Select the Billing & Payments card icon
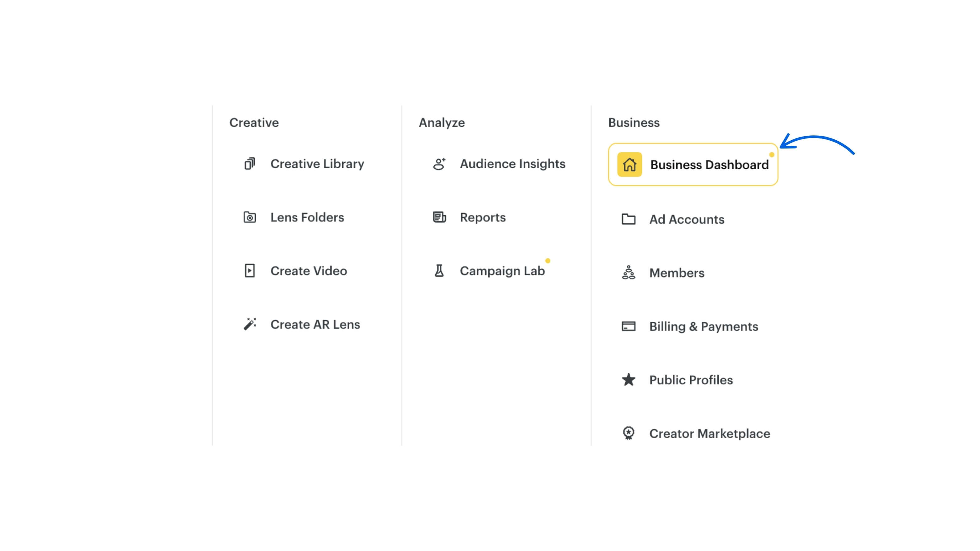The image size is (980, 551). coord(629,326)
